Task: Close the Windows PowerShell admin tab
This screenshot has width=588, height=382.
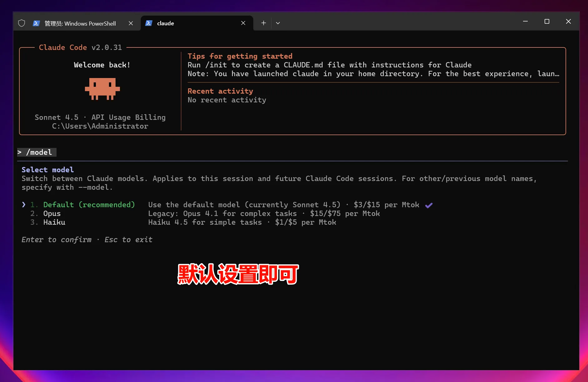Action: coord(131,23)
